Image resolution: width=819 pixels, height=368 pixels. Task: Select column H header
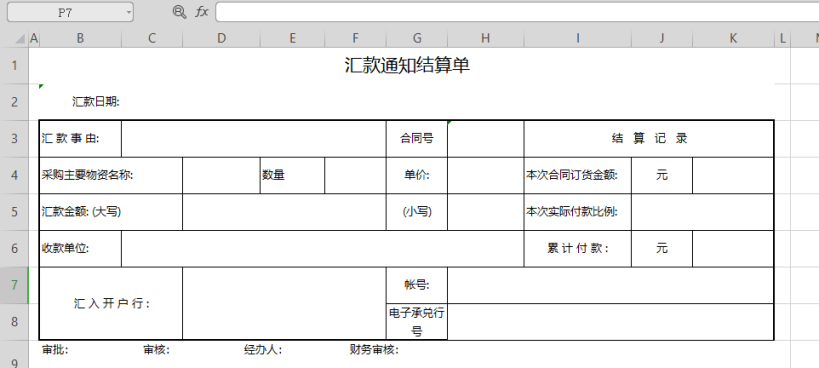click(x=486, y=38)
